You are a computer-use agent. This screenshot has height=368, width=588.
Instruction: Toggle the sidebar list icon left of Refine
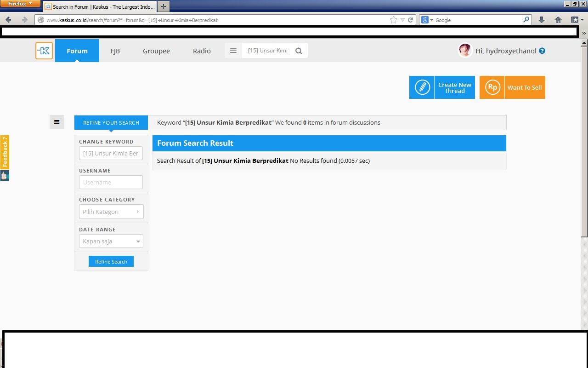[x=57, y=122]
